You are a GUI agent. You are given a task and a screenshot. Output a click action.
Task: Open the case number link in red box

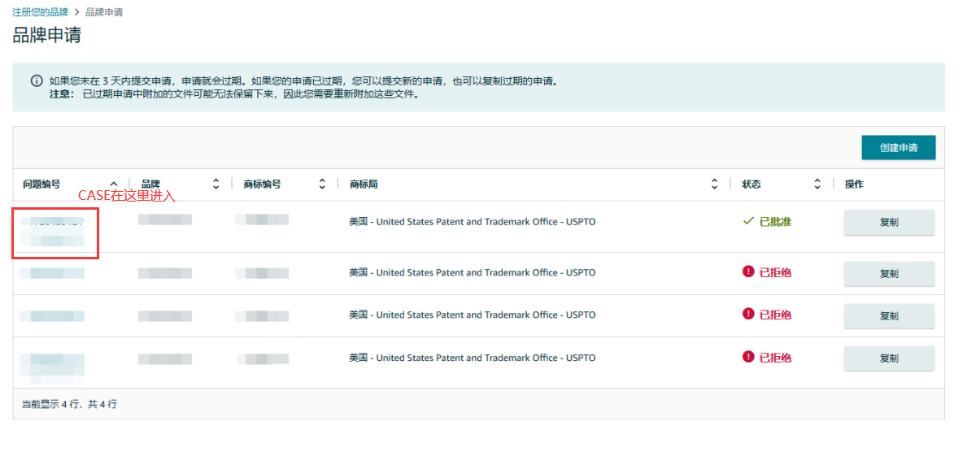tap(53, 222)
